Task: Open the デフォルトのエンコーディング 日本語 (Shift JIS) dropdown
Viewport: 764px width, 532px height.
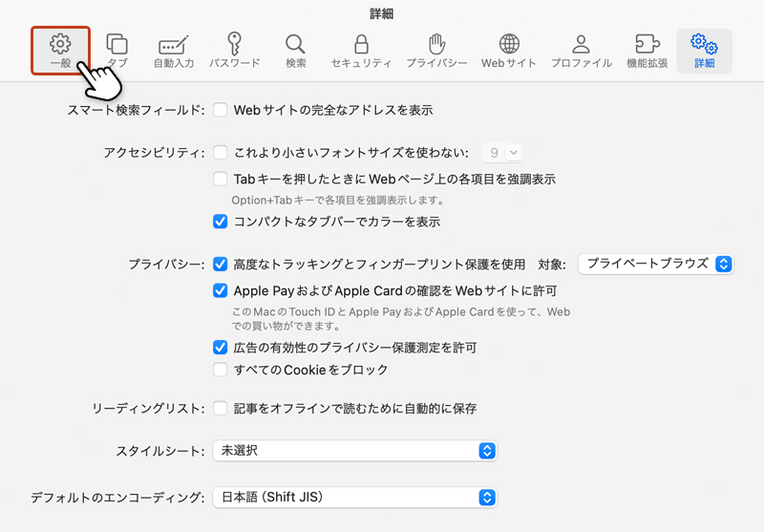Action: pos(354,498)
